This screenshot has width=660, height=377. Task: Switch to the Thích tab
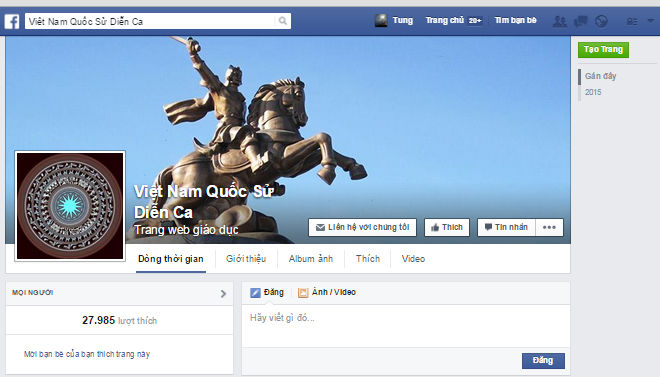368,259
